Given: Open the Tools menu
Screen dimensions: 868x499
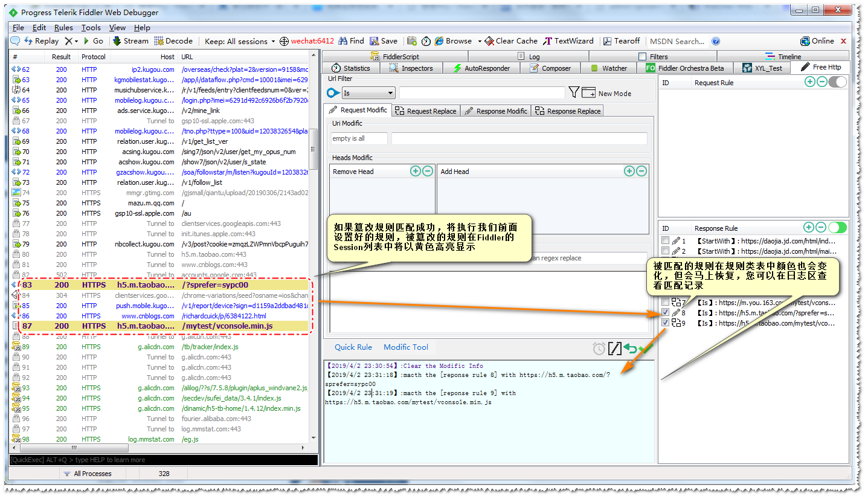Looking at the screenshot, I should (91, 27).
